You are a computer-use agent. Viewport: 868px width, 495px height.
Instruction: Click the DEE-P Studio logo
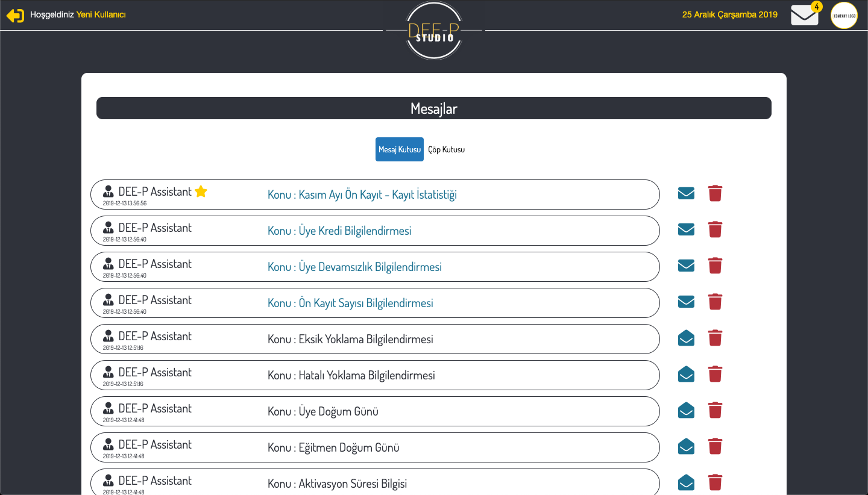[434, 31]
